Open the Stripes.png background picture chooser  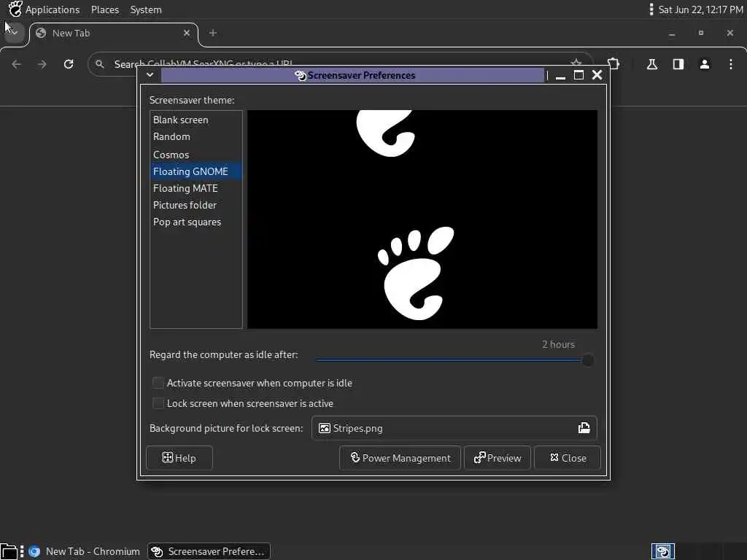454,428
